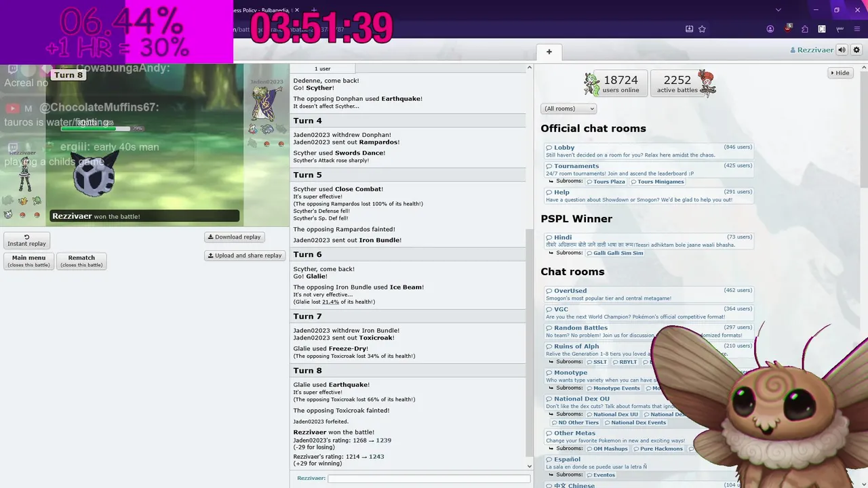868x488 pixels.
Task: Click the Download replay button
Action: click(235, 237)
